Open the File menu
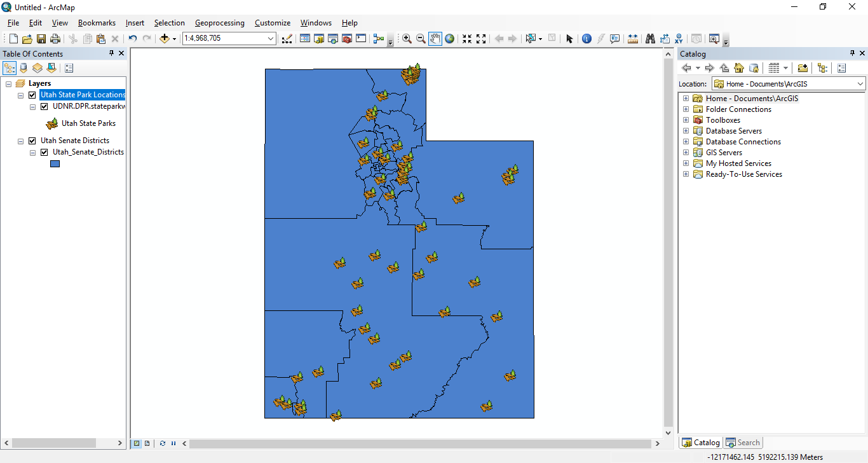 [13, 23]
